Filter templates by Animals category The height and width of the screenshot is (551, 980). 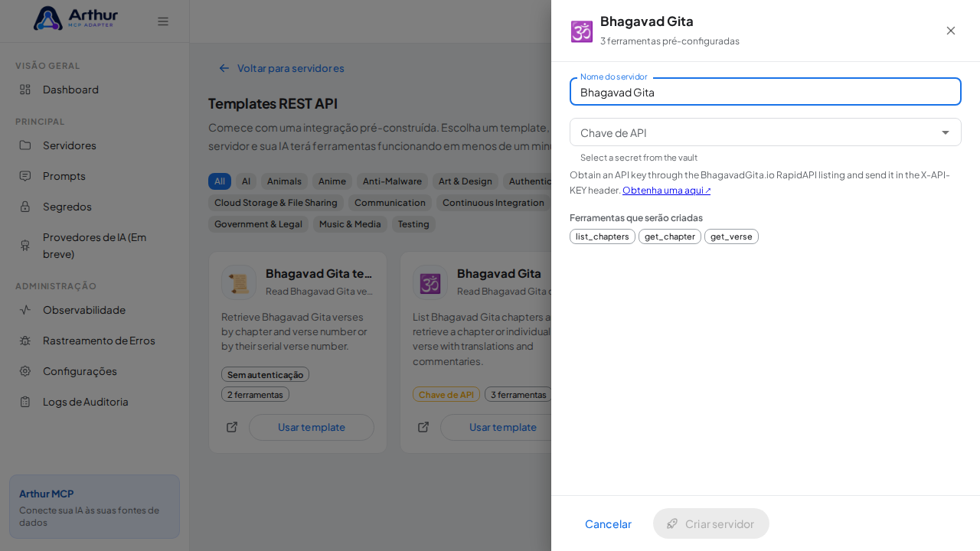click(x=284, y=181)
